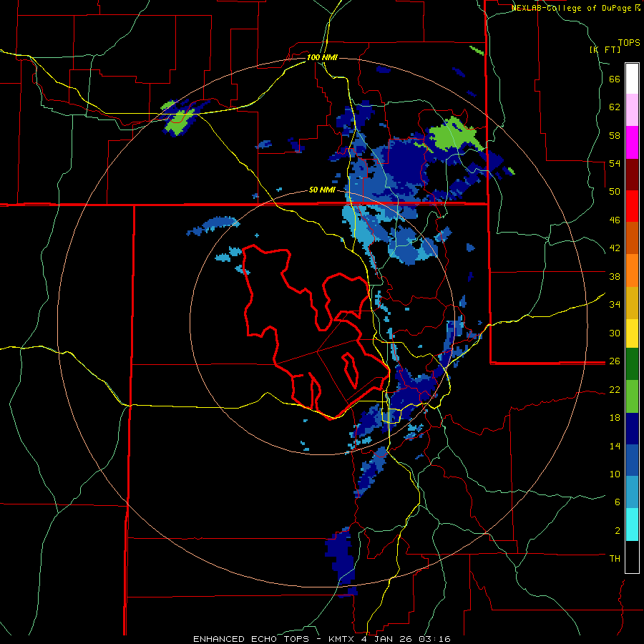
Task: Click the '50 NMI' range ring label
Action: 322,190
